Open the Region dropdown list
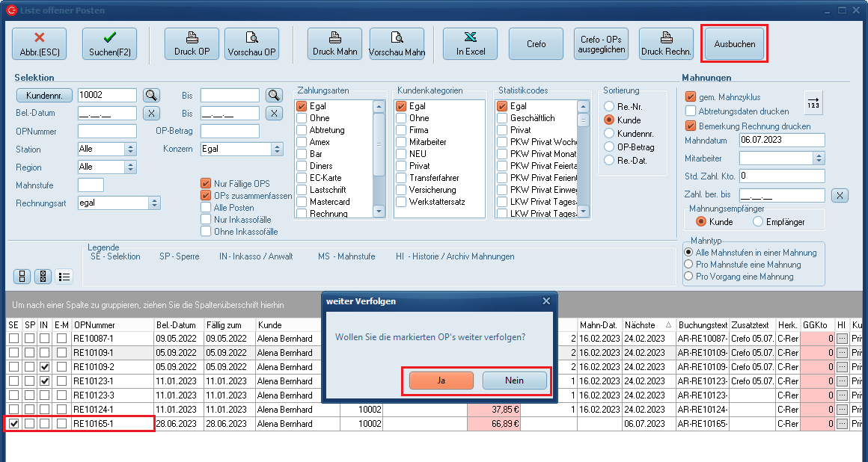 pos(131,167)
